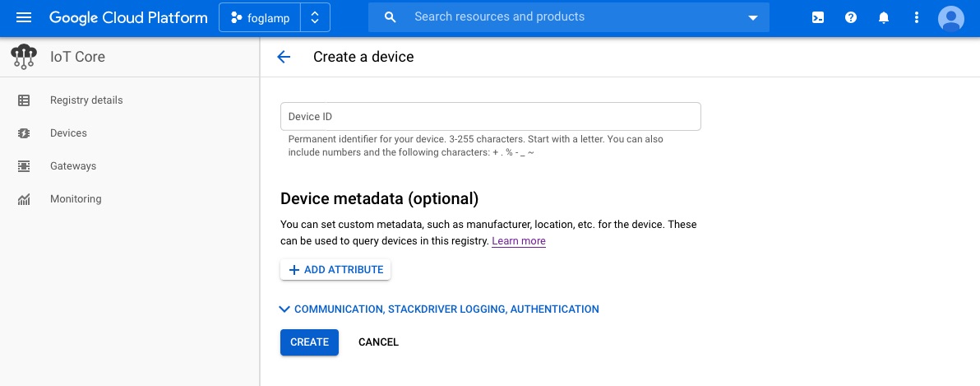Click the Gateways icon in the sidebar
The image size is (980, 386).
coord(24,165)
